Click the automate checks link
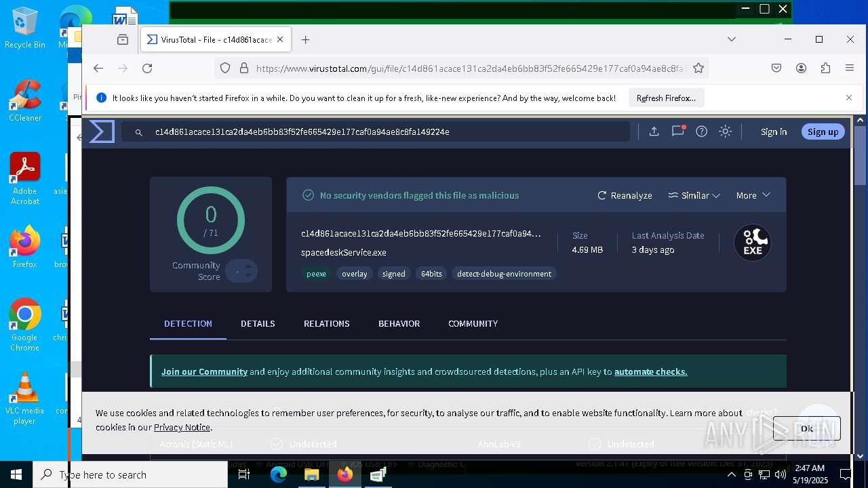The height and width of the screenshot is (488, 868). (x=651, y=371)
